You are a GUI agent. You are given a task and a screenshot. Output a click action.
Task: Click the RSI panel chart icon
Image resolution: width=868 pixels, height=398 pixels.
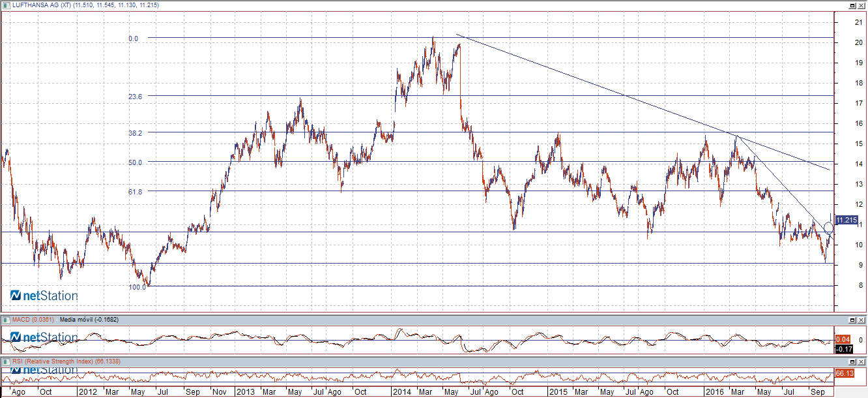pyautogui.click(x=6, y=361)
